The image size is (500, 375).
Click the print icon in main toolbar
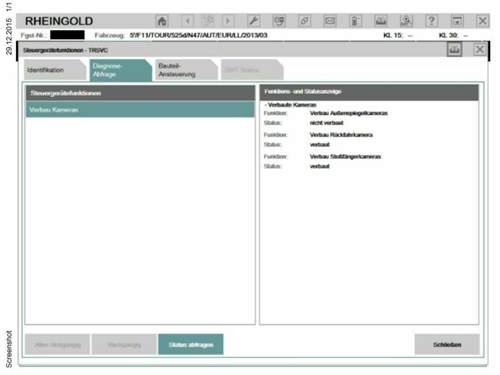[381, 21]
